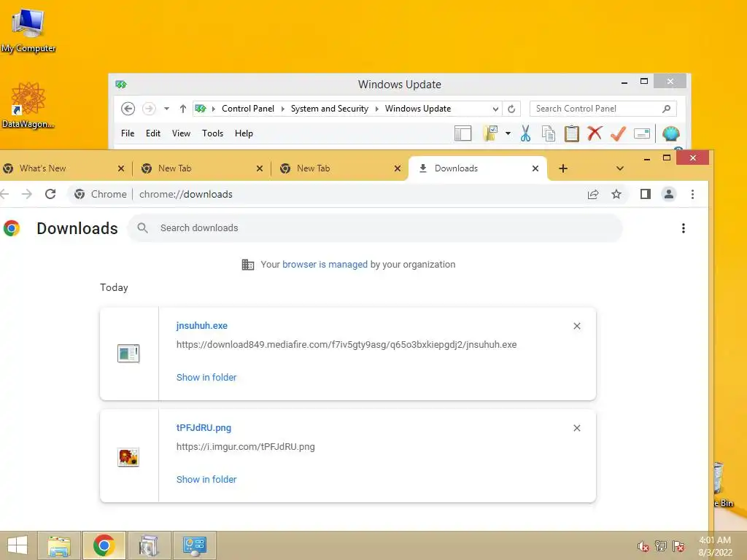747x560 pixels.
Task: Click System and Security breadcrumb
Action: coord(330,109)
